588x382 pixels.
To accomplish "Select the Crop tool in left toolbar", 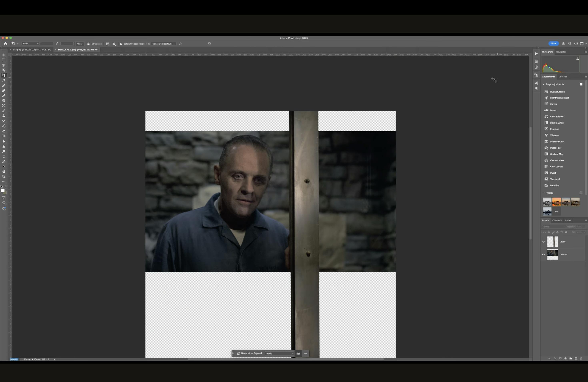I will 4,75.
